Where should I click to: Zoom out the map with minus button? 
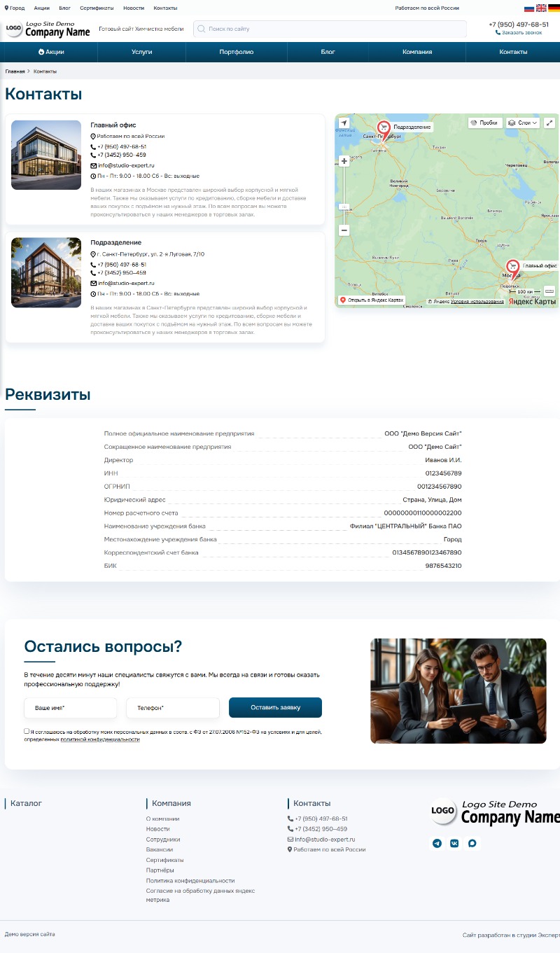(344, 230)
